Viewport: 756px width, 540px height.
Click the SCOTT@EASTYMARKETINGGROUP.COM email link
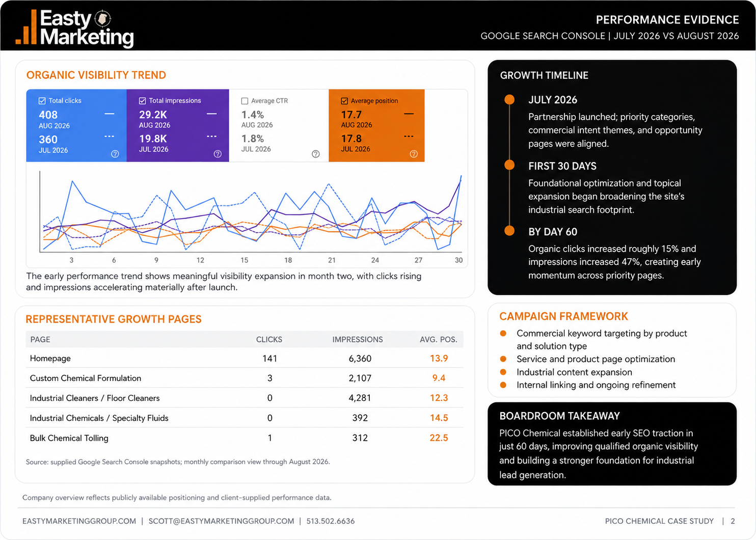[x=221, y=521]
